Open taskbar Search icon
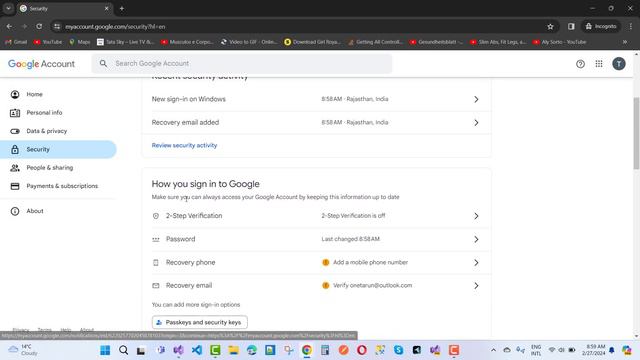This screenshot has height=360, width=640. 123,350
